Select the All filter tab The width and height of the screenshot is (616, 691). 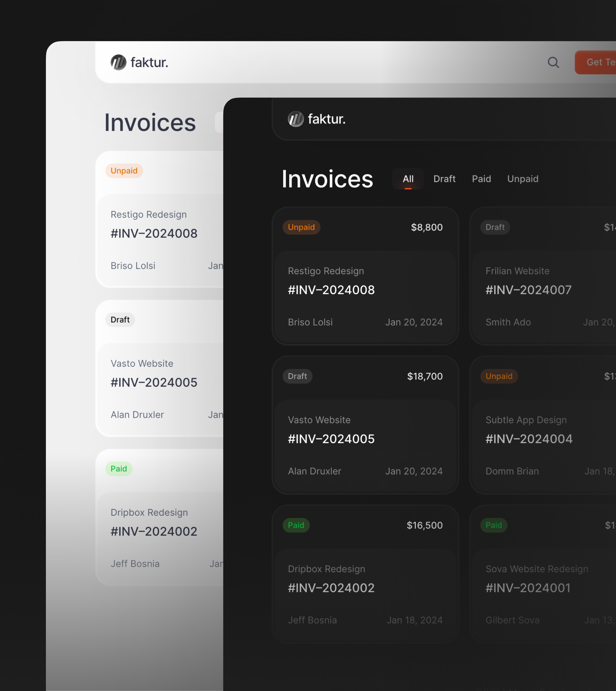pos(408,179)
